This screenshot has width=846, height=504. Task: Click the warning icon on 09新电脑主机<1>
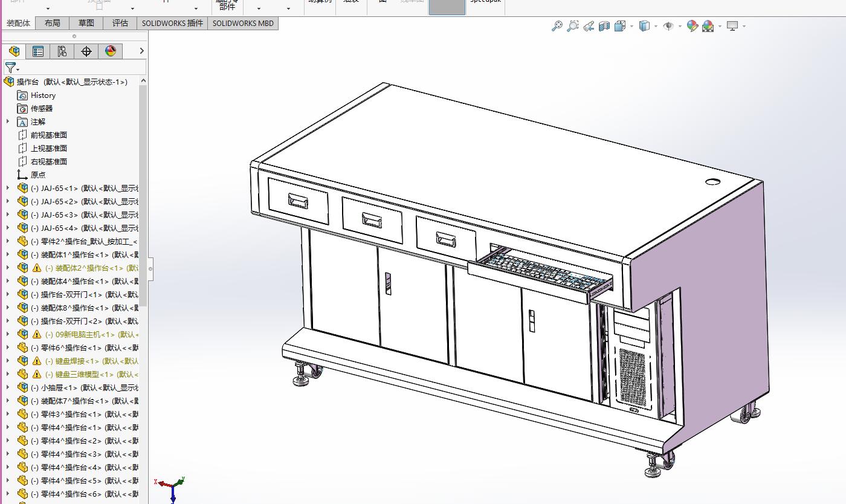tap(37, 334)
